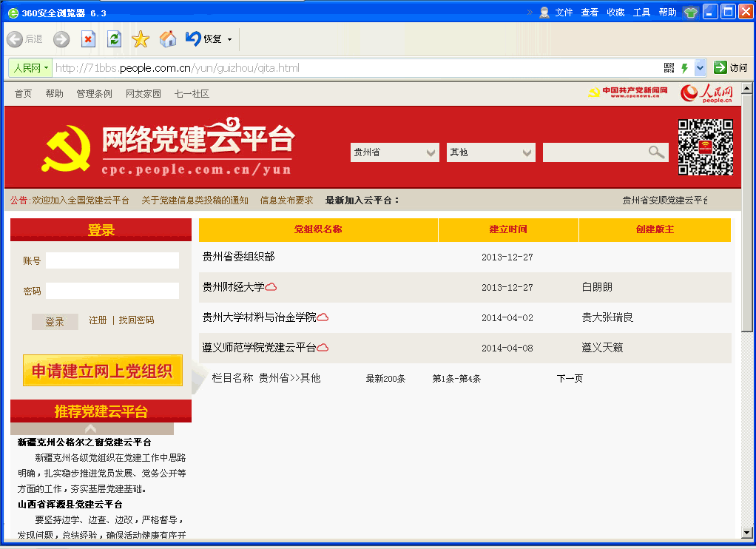
Task: Open the 收藏 menu in the title bar
Action: tap(615, 13)
